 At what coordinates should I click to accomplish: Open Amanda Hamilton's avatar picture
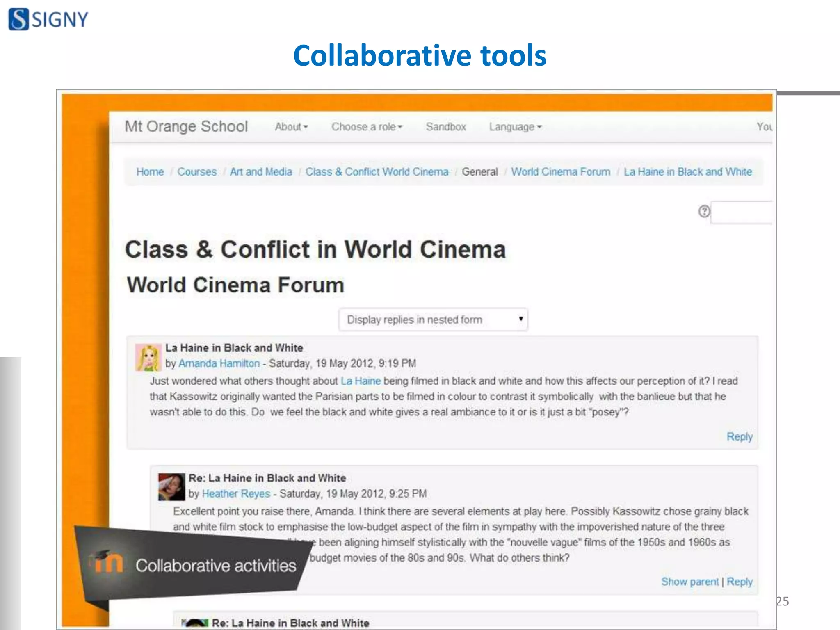(x=148, y=358)
